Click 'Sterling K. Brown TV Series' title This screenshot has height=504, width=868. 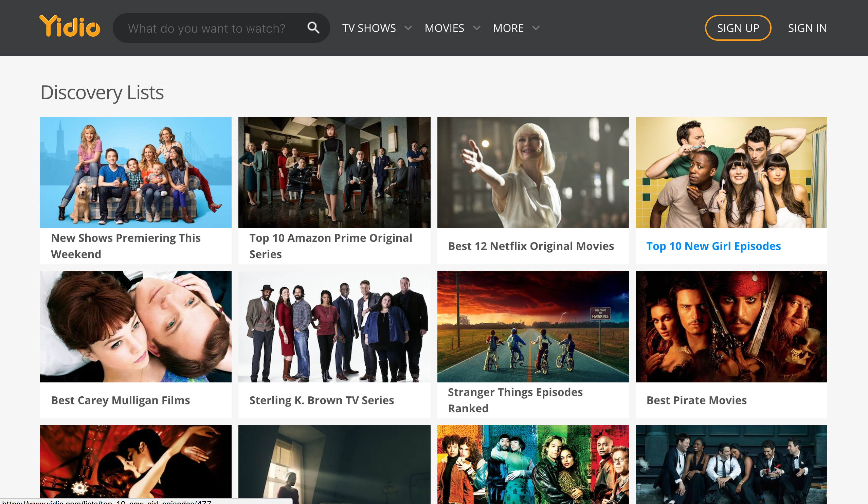(321, 400)
